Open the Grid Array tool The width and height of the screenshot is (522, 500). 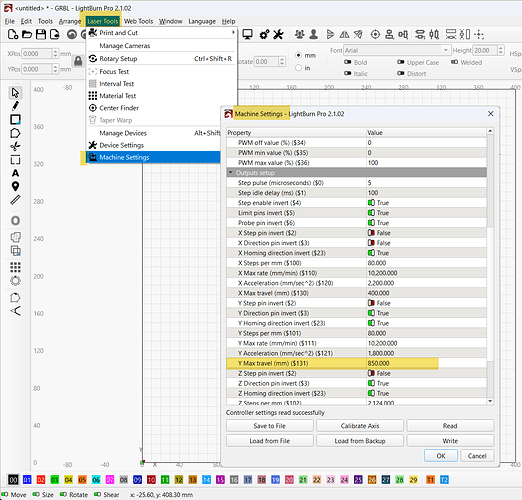pos(15,267)
